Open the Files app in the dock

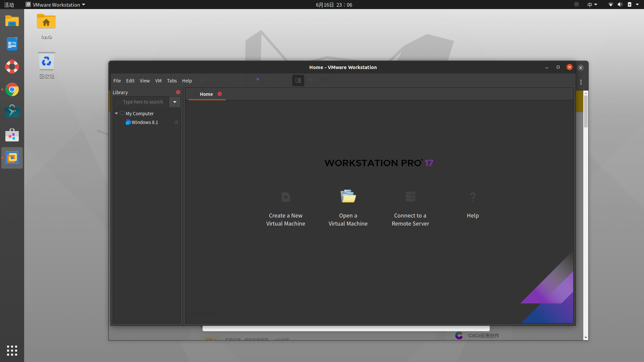coord(12,21)
